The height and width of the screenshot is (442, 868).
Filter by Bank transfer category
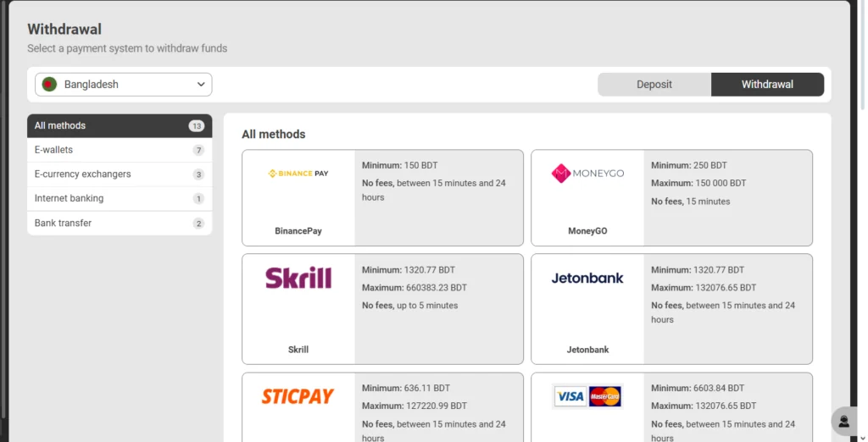120,223
